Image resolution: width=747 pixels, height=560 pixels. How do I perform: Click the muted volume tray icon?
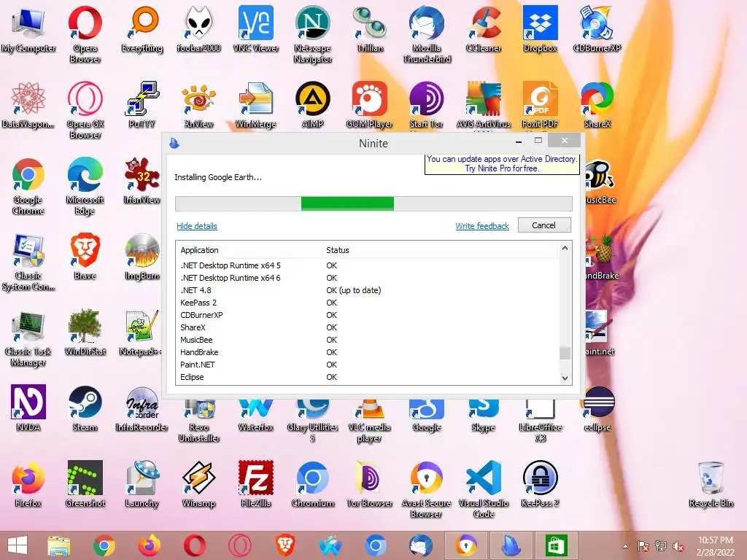[678, 546]
